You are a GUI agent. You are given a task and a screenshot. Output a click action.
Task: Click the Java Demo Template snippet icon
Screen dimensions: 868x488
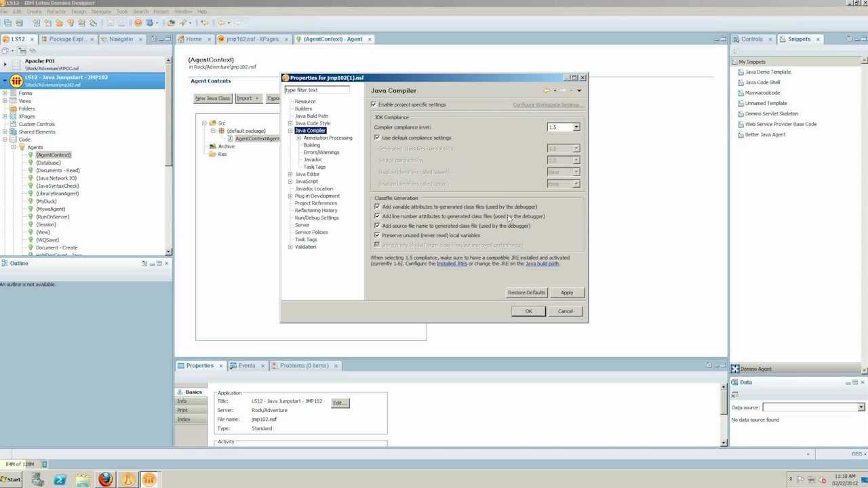coord(740,72)
